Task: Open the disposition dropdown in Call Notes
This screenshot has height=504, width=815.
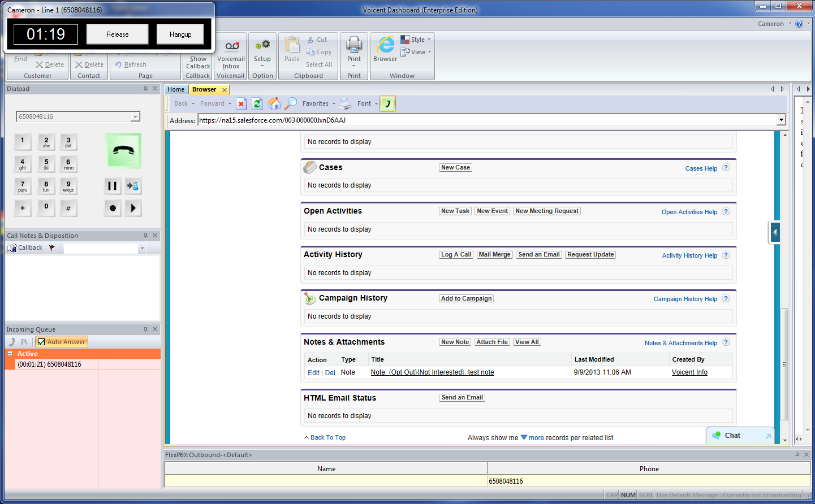Action: (142, 249)
